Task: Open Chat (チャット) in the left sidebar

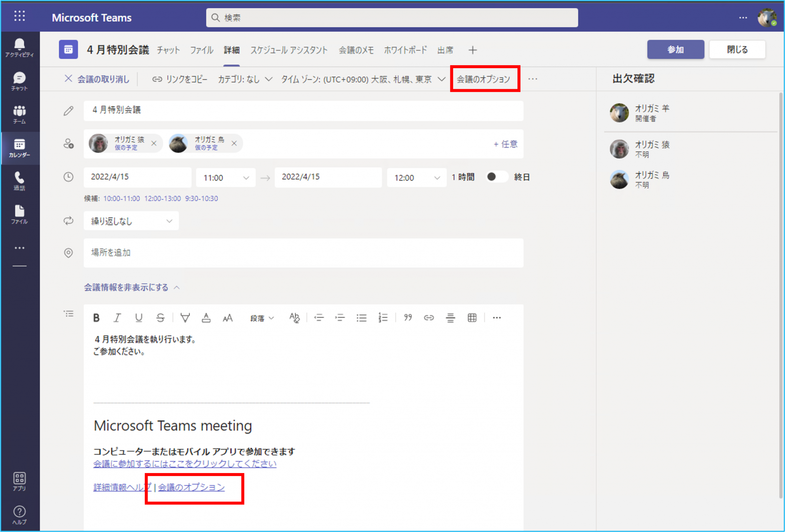Action: (x=20, y=82)
